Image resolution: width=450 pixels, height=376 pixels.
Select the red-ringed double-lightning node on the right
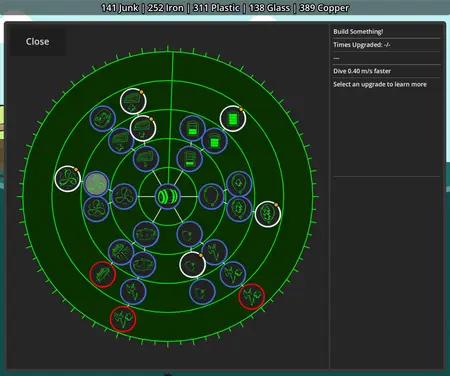point(252,297)
